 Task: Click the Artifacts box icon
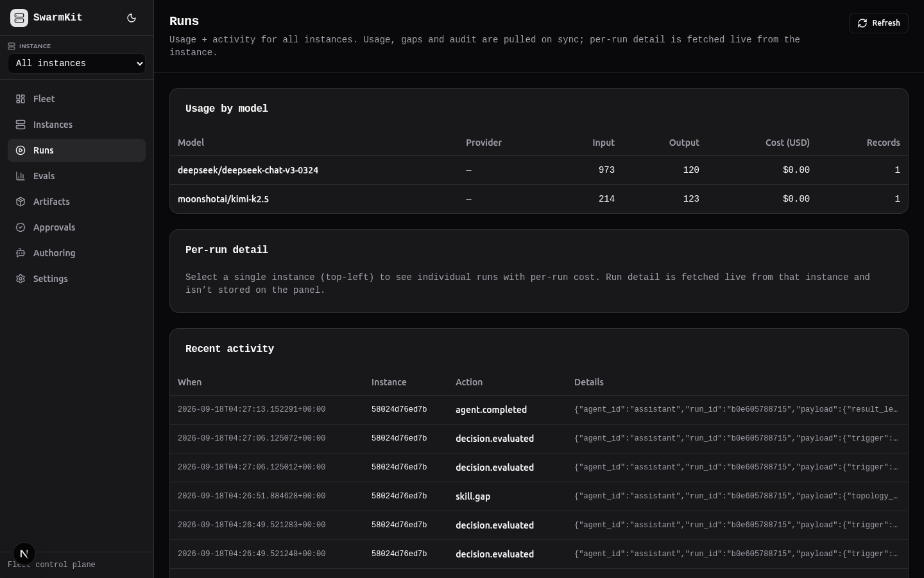tap(21, 202)
